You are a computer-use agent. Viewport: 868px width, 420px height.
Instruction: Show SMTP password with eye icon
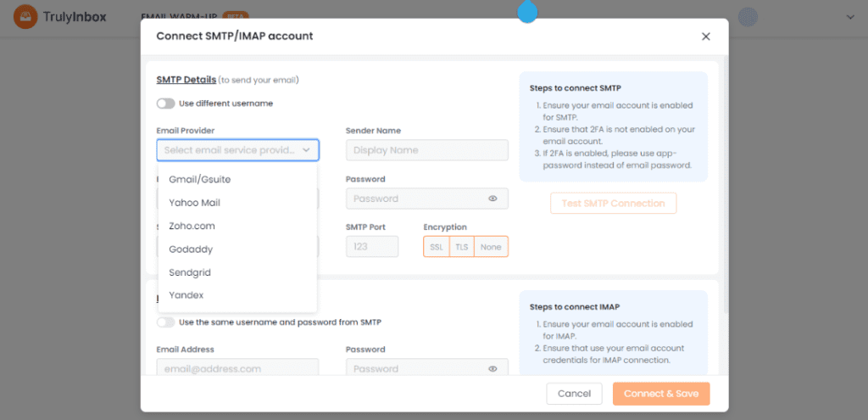pos(492,199)
